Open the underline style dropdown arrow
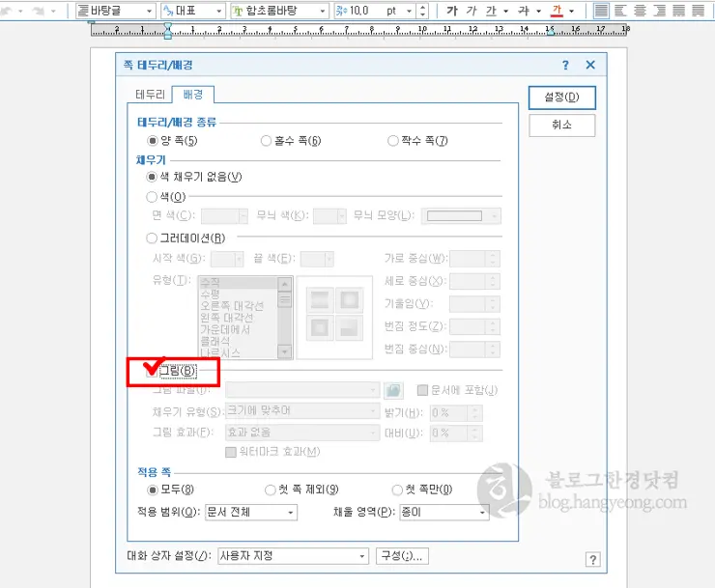 pyautogui.click(x=505, y=11)
